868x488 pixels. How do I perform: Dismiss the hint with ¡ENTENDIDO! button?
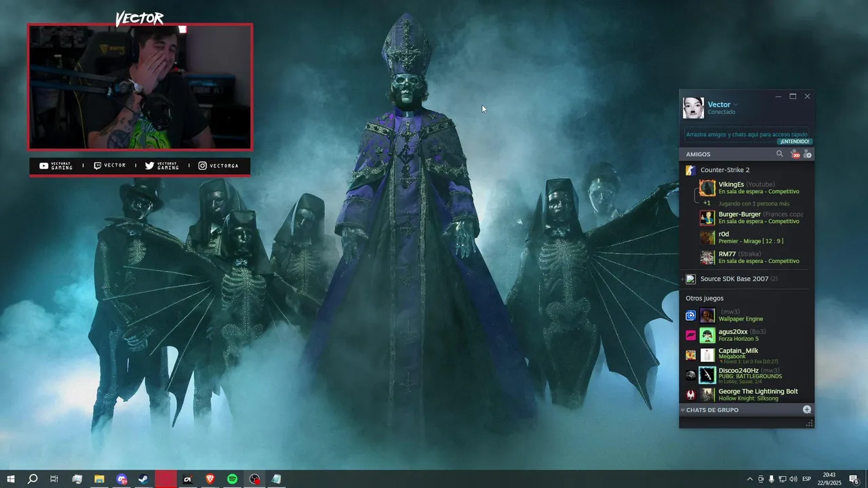794,142
